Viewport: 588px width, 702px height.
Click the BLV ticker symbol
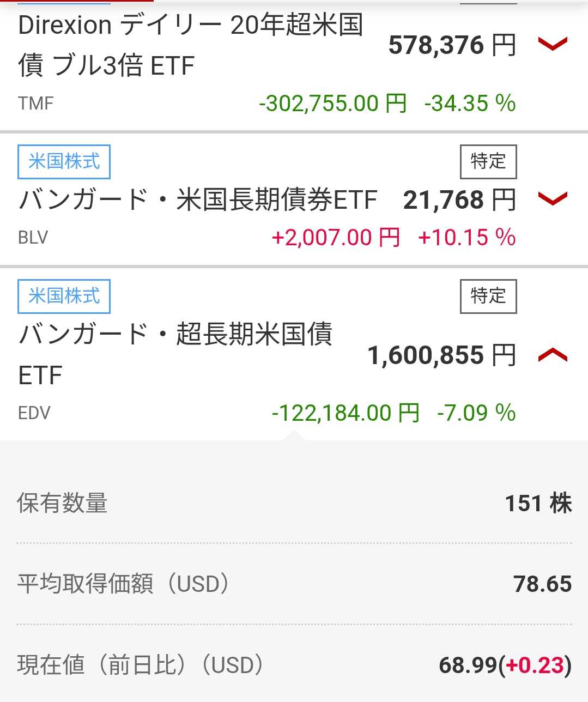tap(33, 238)
